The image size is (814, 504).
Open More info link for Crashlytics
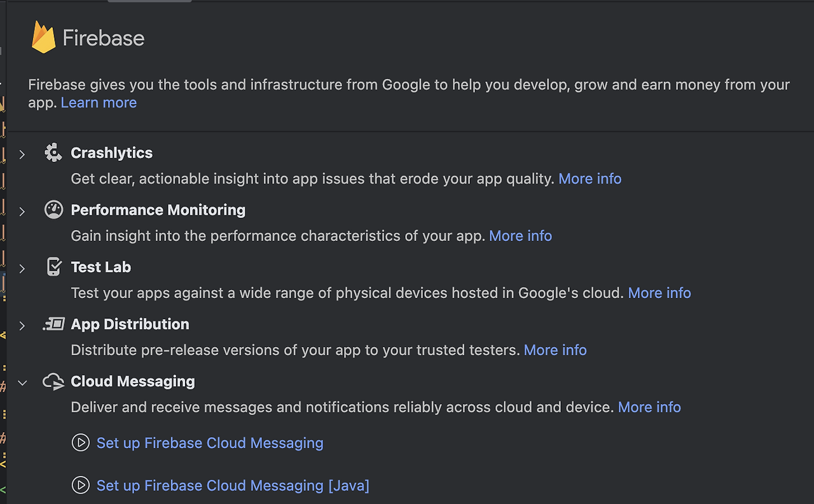coord(590,179)
